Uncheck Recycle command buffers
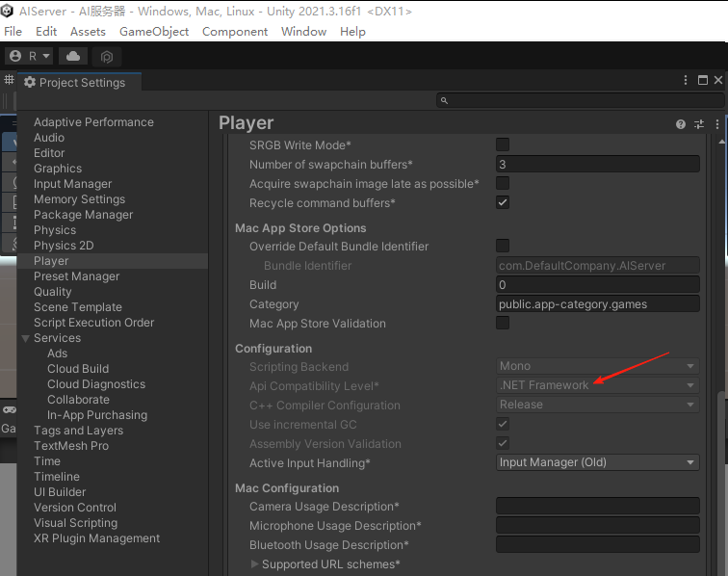 click(503, 202)
